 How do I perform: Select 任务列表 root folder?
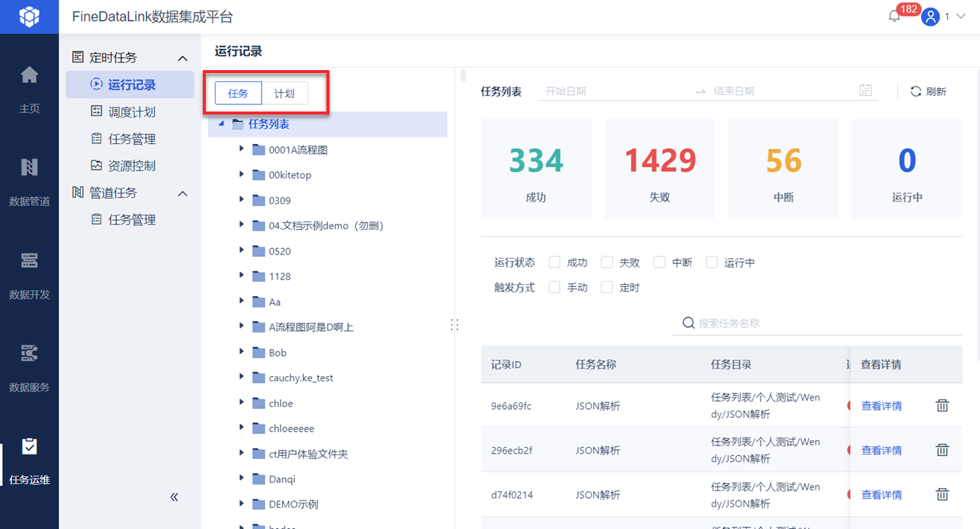[328, 124]
